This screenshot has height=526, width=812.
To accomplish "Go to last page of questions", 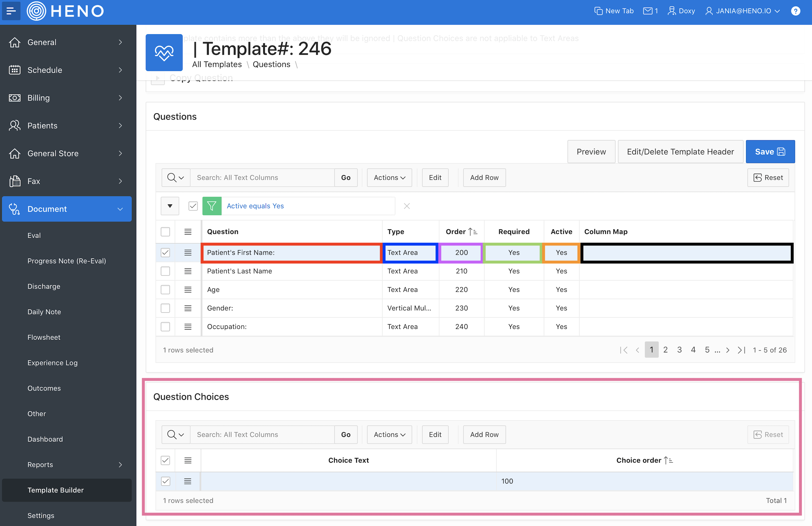I will (741, 350).
